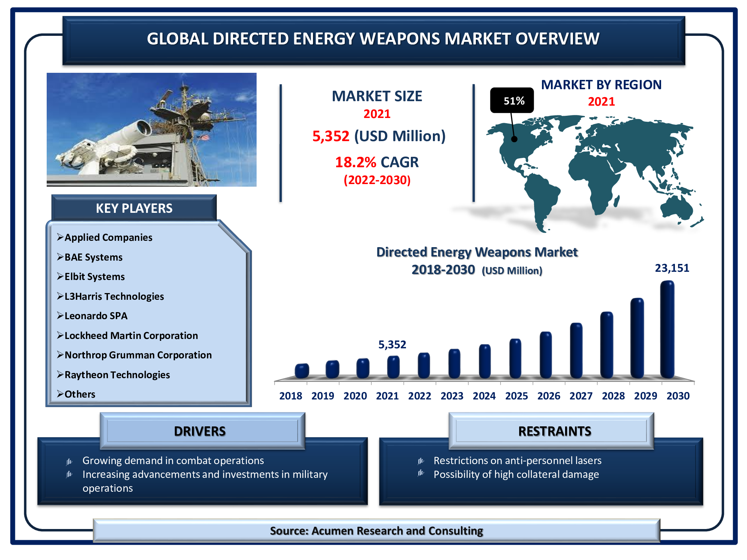747x560 pixels.
Task: Click the 2028 bar in the chart
Action: pyautogui.click(x=607, y=345)
